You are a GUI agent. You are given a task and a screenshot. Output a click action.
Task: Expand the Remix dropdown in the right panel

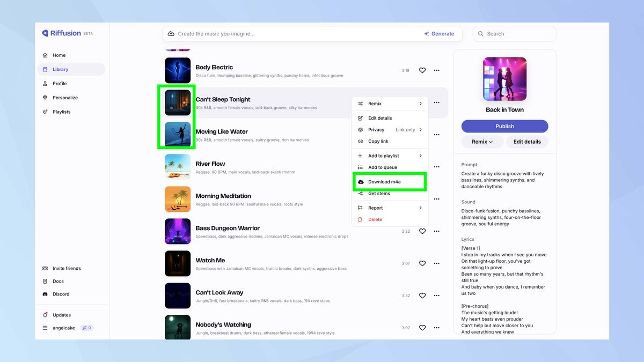481,142
